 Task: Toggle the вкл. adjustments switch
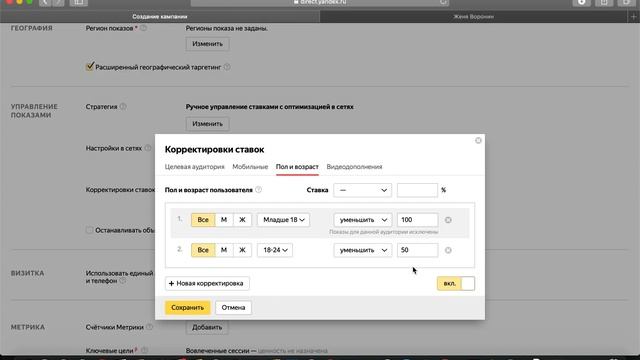[456, 283]
